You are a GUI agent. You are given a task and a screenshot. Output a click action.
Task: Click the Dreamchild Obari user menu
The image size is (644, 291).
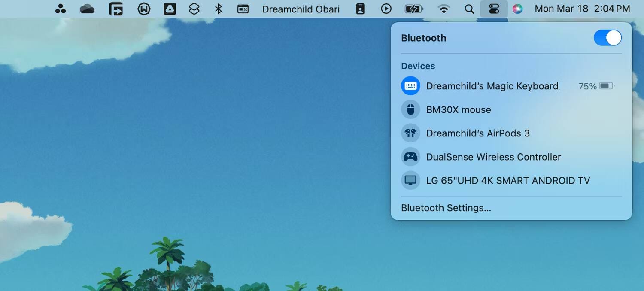[301, 9]
